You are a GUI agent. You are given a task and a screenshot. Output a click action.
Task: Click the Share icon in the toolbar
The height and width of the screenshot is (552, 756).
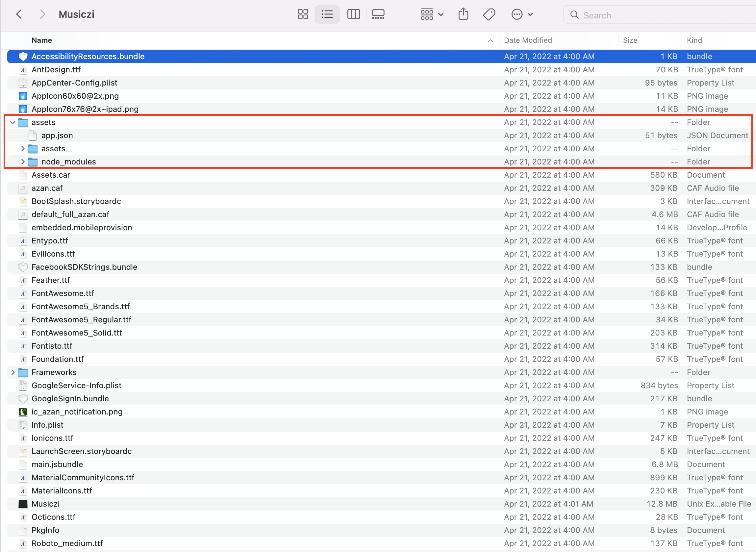463,14
